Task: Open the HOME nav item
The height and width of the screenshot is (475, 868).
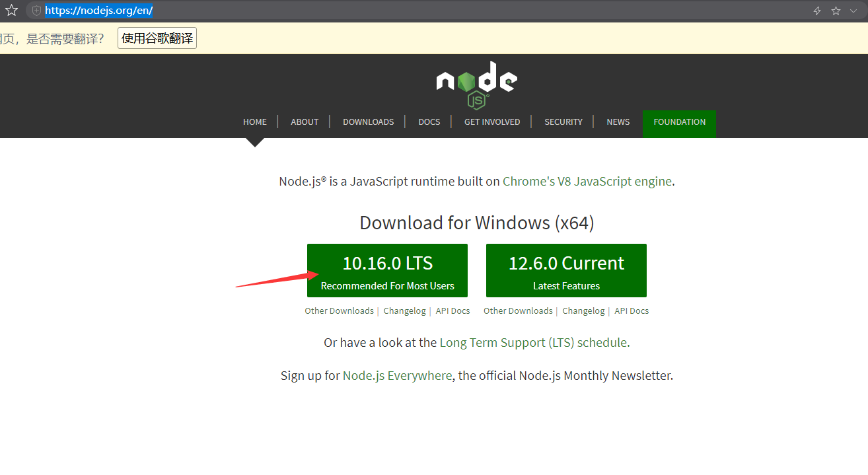Action: pyautogui.click(x=255, y=122)
